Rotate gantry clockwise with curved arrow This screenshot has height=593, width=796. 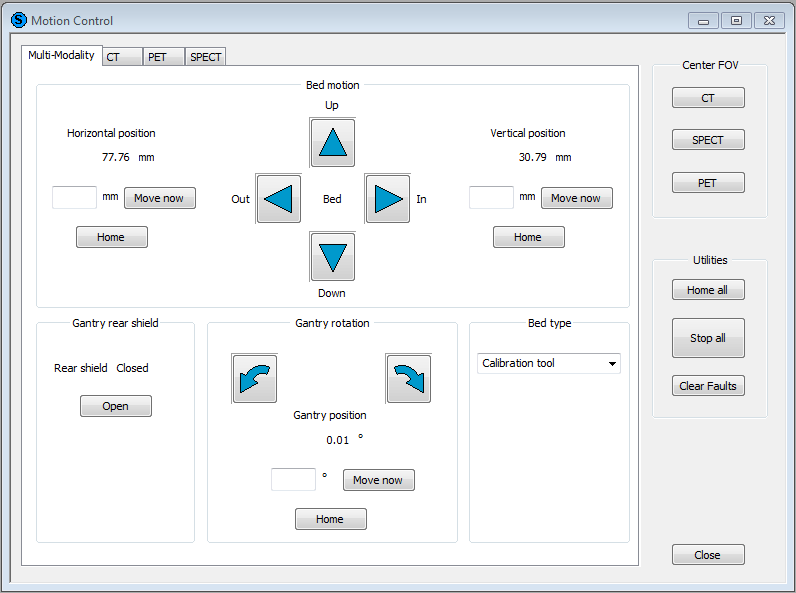[408, 378]
